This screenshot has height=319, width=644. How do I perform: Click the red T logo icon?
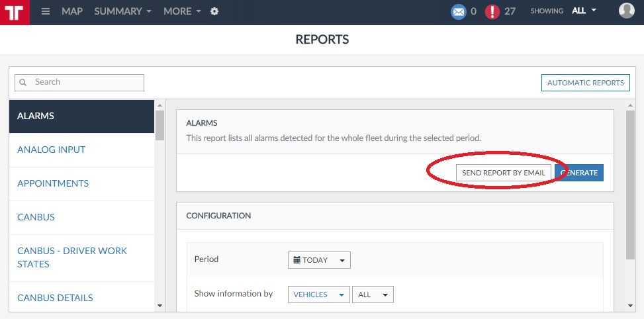[x=15, y=12]
